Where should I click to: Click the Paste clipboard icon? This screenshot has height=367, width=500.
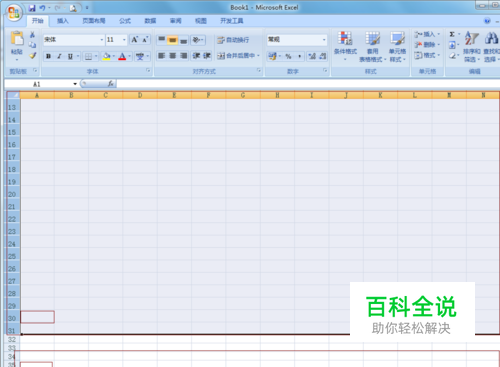(x=17, y=38)
